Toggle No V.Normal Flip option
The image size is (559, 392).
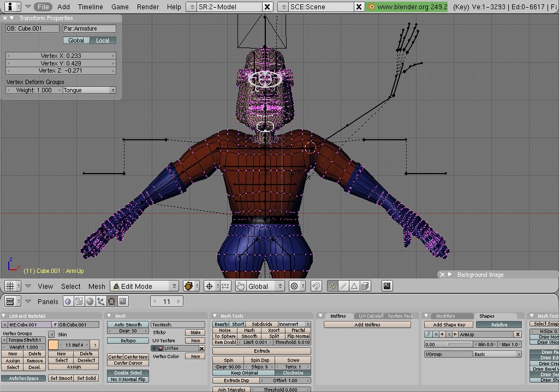[x=128, y=379]
